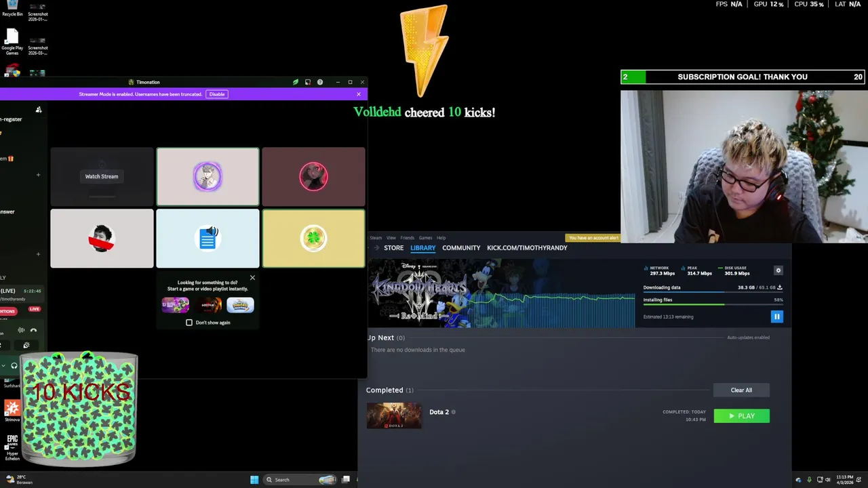Open the Recycle Bin desktop icon

pos(12,8)
